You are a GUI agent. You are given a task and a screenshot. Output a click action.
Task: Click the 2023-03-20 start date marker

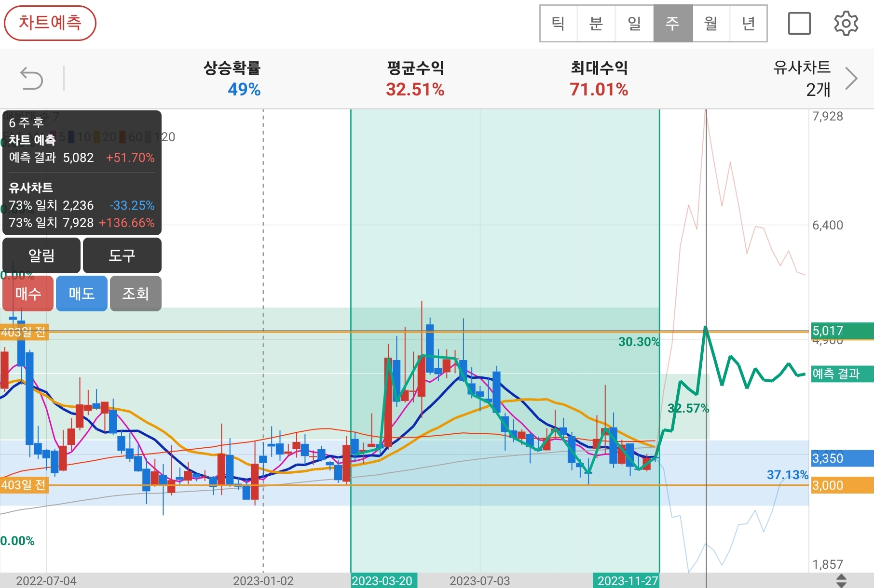(x=383, y=581)
